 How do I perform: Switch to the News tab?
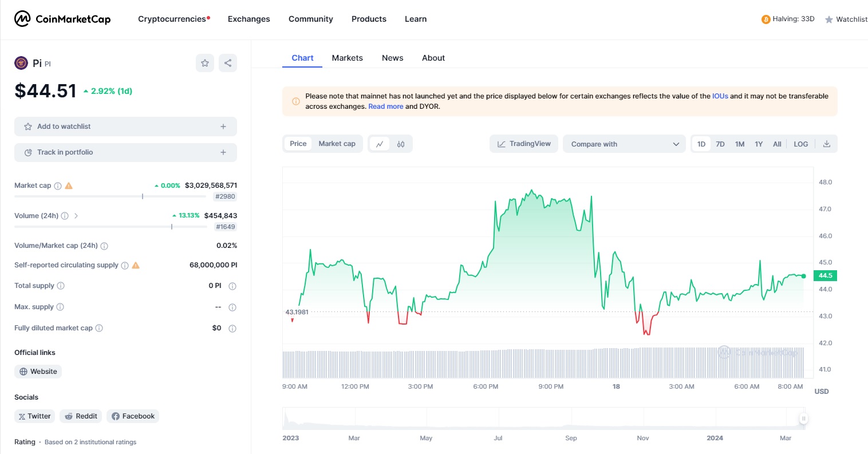tap(393, 58)
